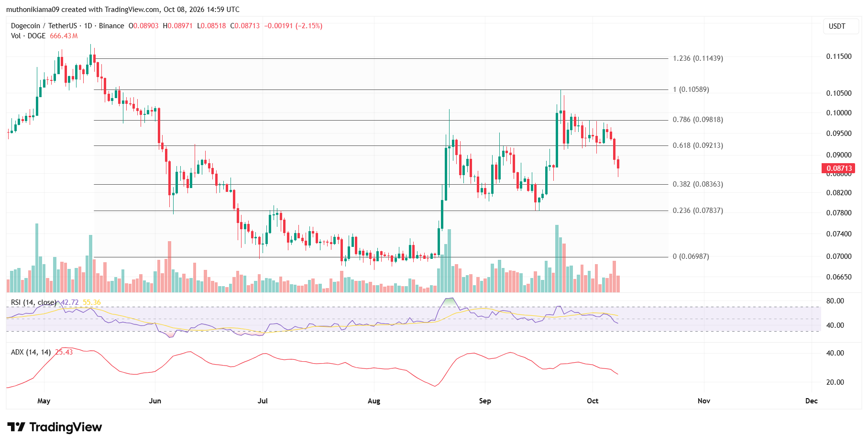
Task: Click the RSI value 42.72
Action: (70, 302)
